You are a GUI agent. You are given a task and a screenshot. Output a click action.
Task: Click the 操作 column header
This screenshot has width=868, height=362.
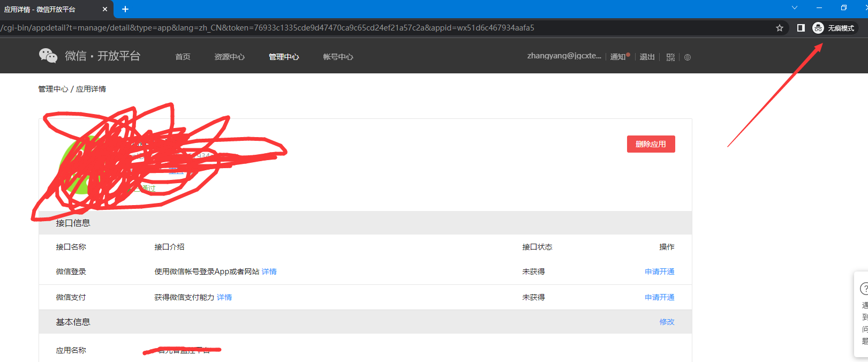pyautogui.click(x=667, y=247)
